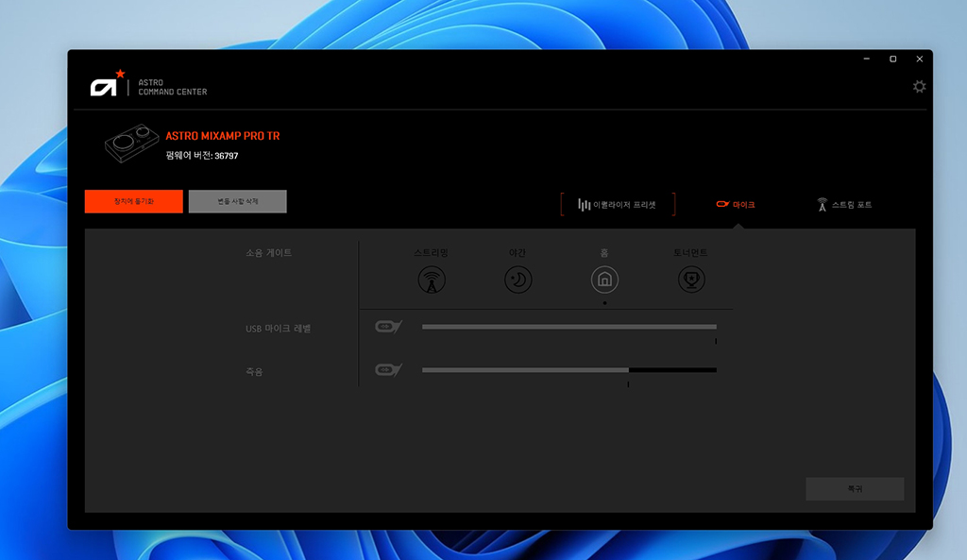
Task: Click the 토너먼트 label text
Action: 690,253
